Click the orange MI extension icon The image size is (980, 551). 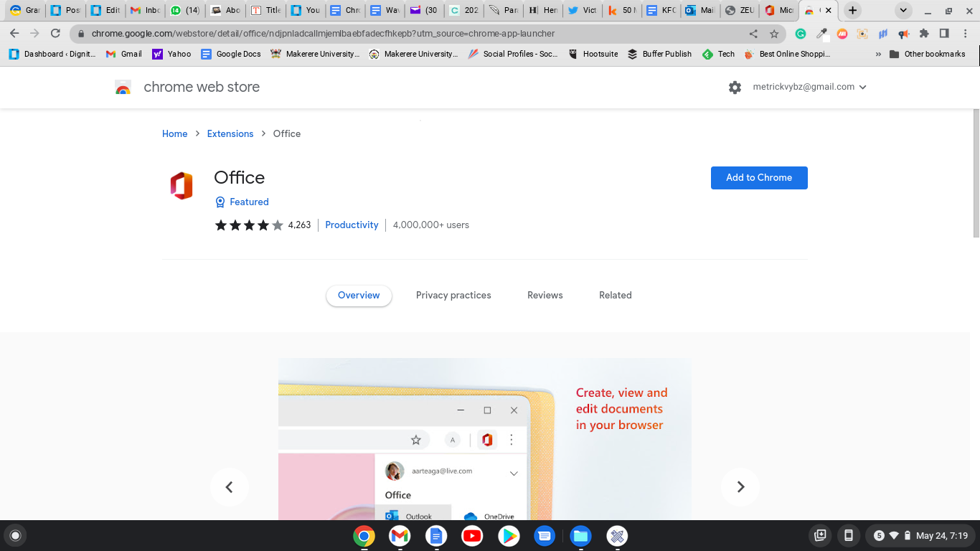(842, 34)
